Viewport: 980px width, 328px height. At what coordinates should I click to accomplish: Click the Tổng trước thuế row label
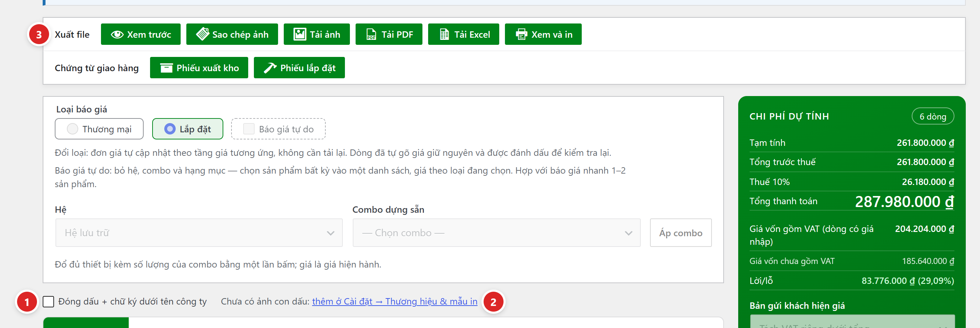click(782, 162)
